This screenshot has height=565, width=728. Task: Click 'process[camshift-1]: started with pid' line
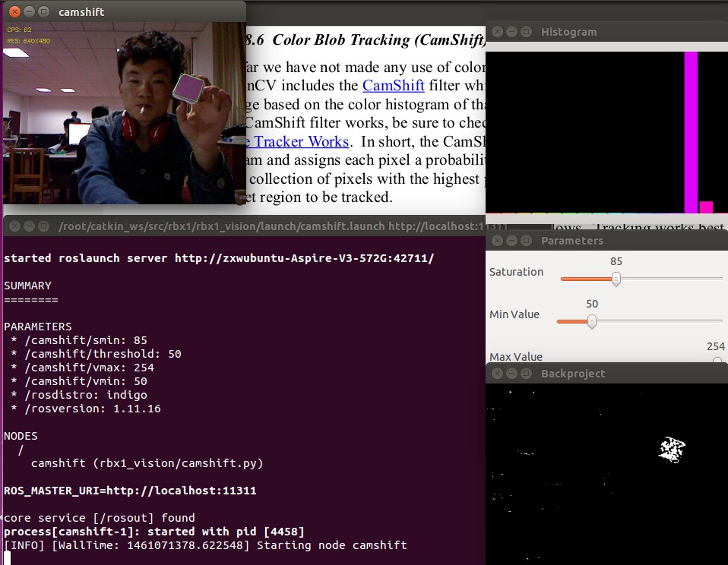pyautogui.click(x=154, y=532)
